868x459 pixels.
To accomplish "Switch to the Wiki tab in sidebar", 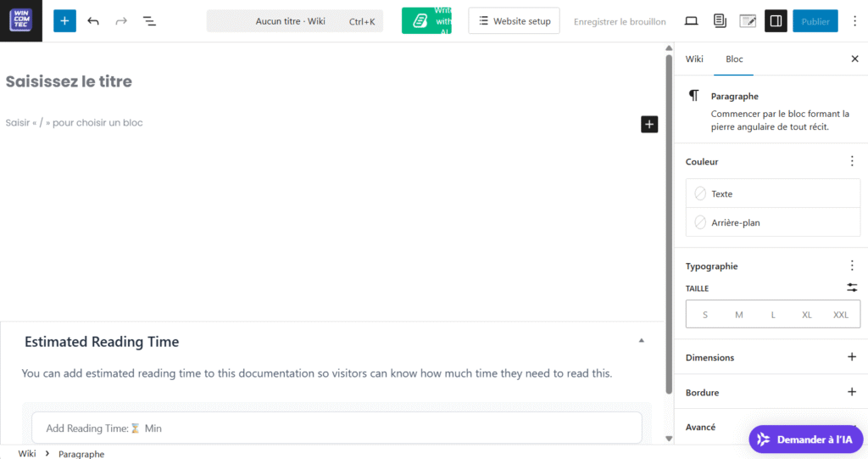I will pyautogui.click(x=694, y=59).
